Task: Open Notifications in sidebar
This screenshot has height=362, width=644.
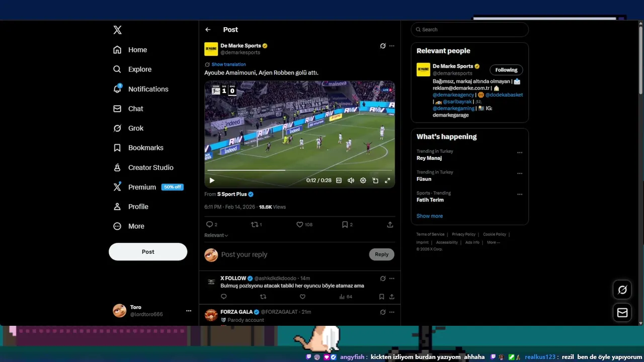Action: 141,89
